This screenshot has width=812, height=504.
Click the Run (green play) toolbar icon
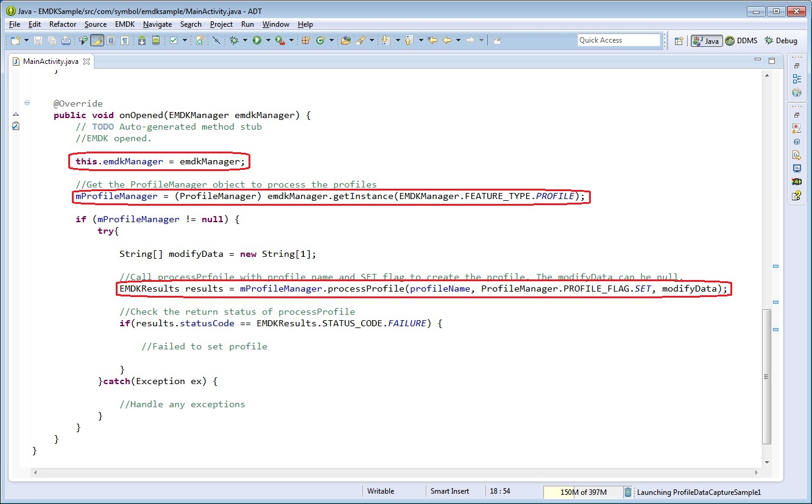tap(257, 40)
